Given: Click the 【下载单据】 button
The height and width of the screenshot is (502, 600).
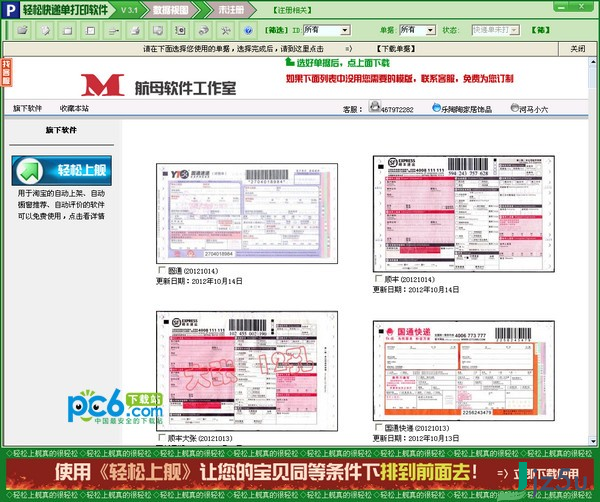Looking at the screenshot, I should (396, 49).
